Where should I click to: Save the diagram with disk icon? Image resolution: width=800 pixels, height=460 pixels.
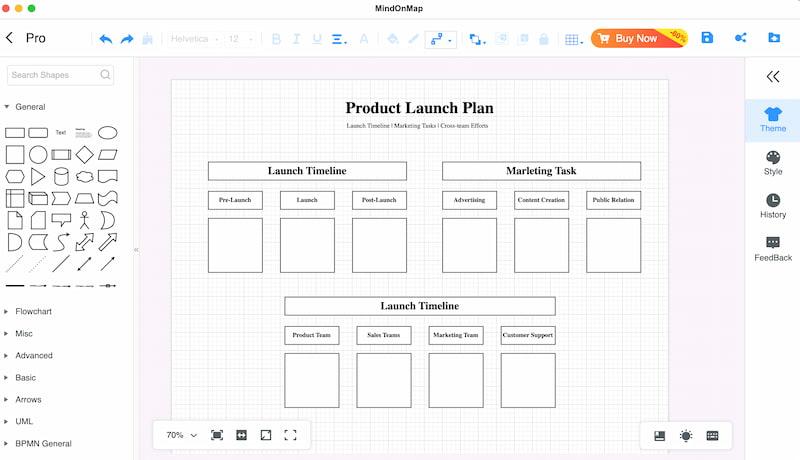click(707, 38)
